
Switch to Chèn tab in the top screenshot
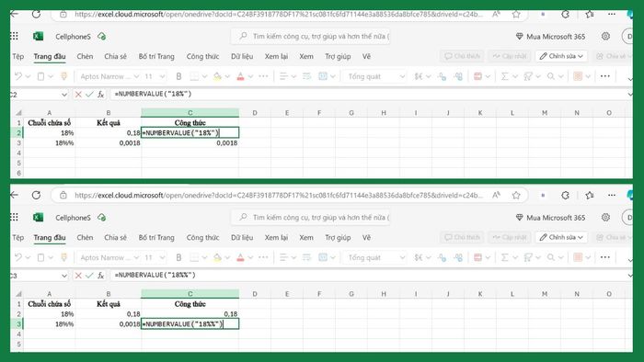coord(85,57)
